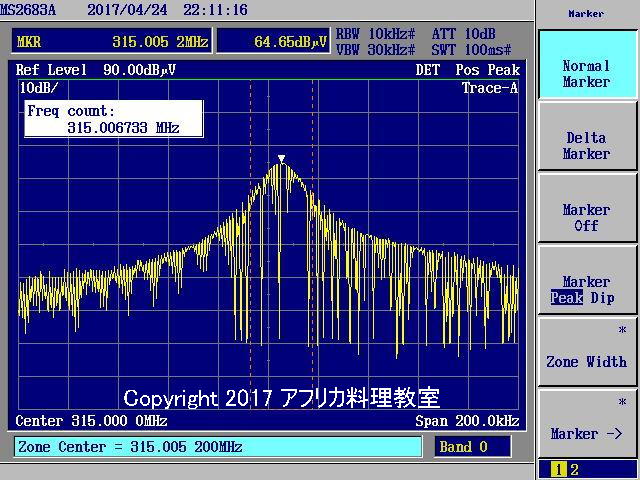
Task: Click the date 2017/04/24 in header
Action: [x=127, y=9]
